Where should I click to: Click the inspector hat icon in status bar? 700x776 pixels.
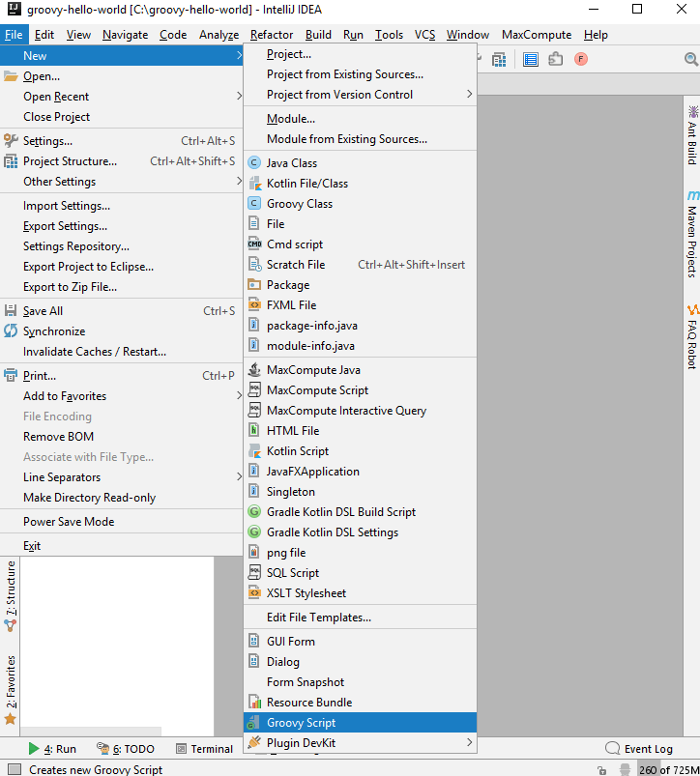click(626, 769)
